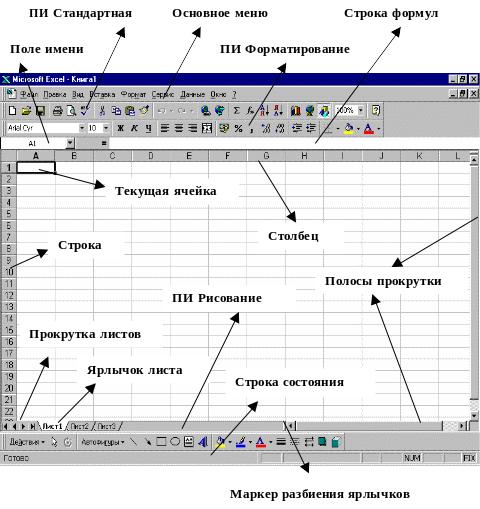The height and width of the screenshot is (509, 480).
Task: Open the Действия drawing menu
Action: coord(27,442)
